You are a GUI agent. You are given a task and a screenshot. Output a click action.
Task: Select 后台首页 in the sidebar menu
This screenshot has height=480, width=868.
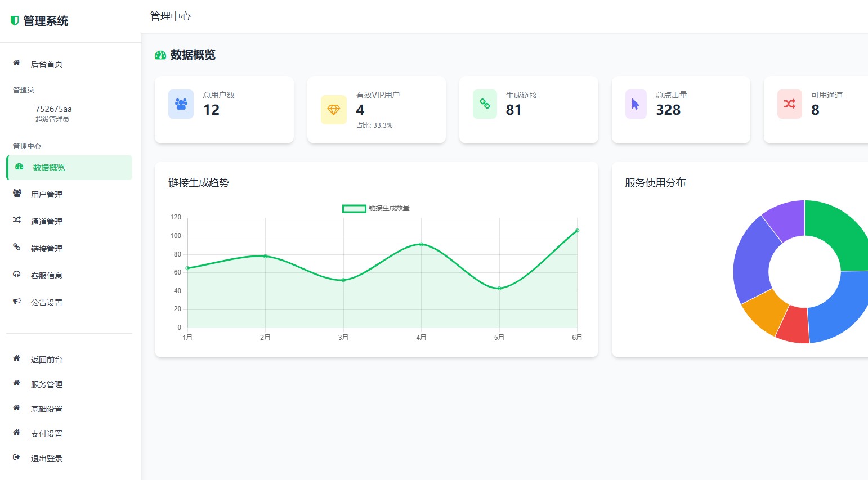coord(46,64)
